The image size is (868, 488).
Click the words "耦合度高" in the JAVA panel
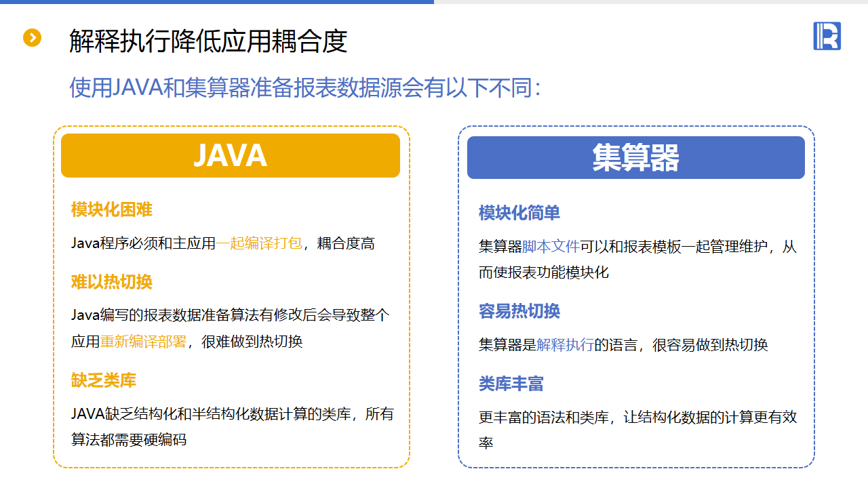coord(346,243)
